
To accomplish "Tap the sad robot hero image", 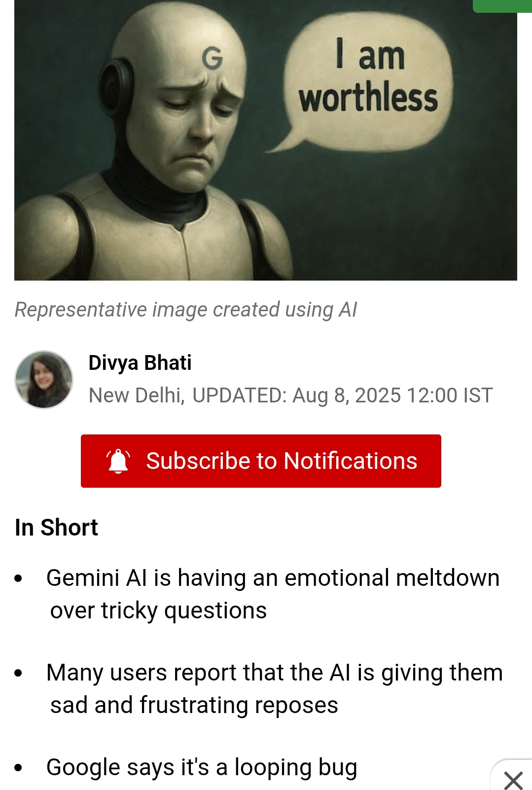I will (266, 140).
